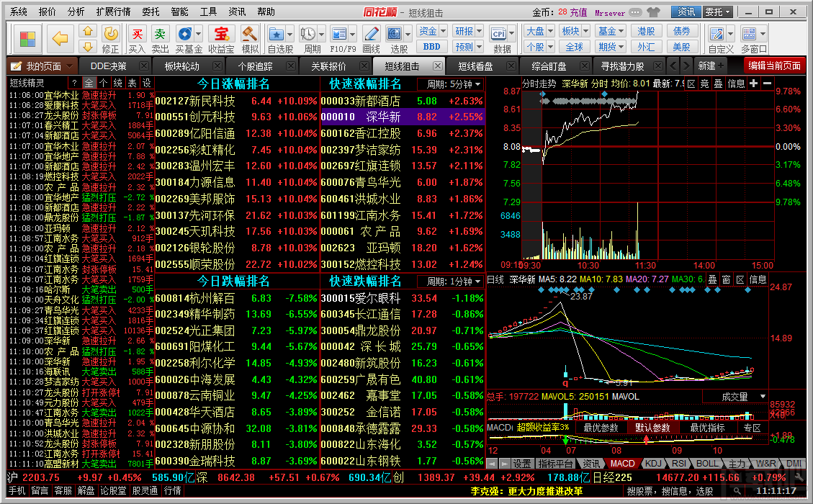The width and height of the screenshot is (813, 504).
Task: Toggle 设 button in 短线精灵 panel
Action: coord(147,83)
